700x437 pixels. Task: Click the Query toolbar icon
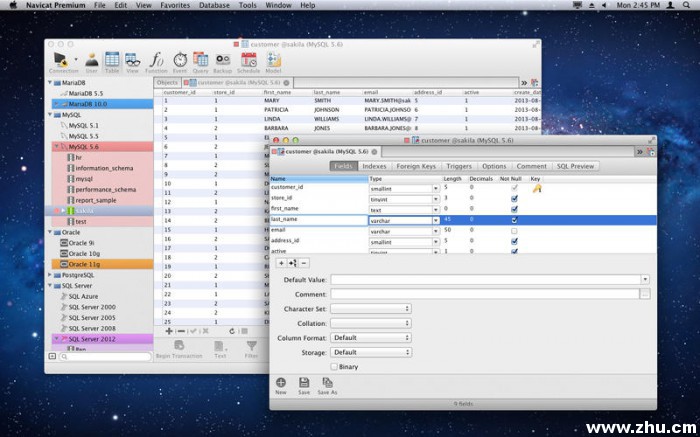pyautogui.click(x=200, y=61)
